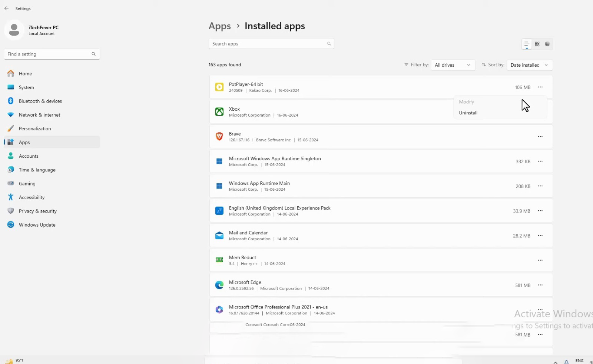Open more options for Mem Reduct

(540, 260)
